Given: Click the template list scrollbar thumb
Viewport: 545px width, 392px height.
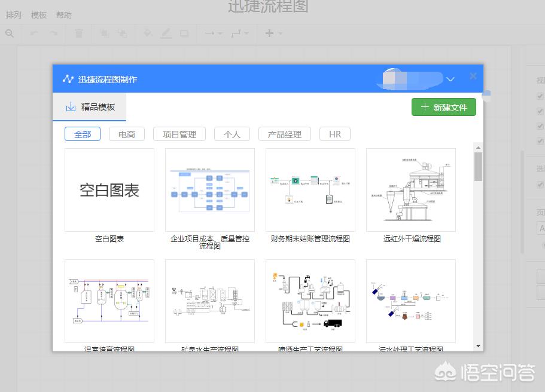Looking at the screenshot, I should point(478,167).
